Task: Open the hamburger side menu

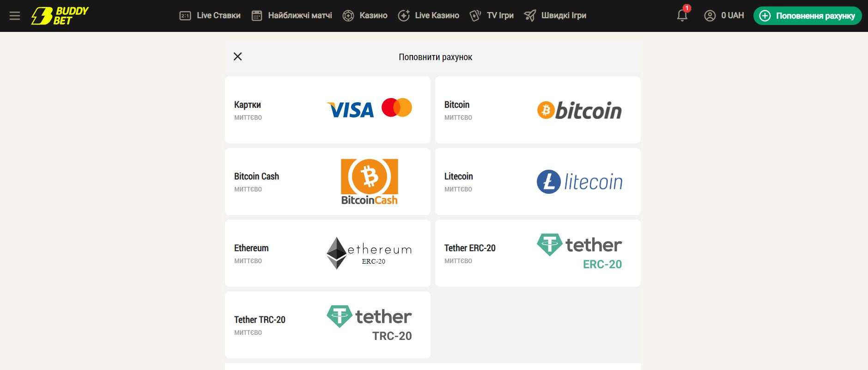Action: tap(15, 16)
